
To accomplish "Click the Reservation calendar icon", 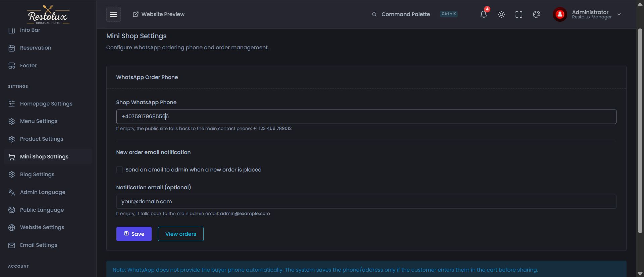I will click(12, 48).
